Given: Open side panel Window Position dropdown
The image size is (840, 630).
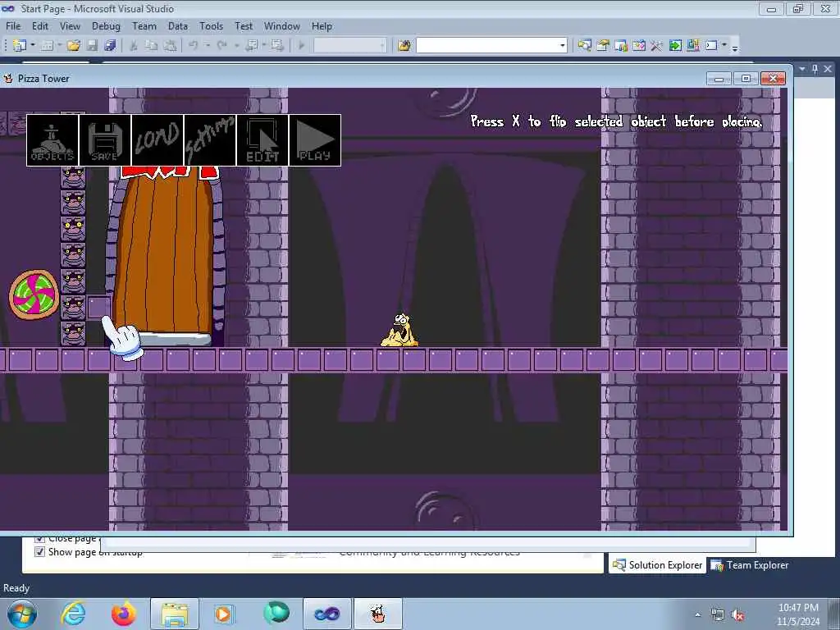Looking at the screenshot, I should [x=802, y=69].
